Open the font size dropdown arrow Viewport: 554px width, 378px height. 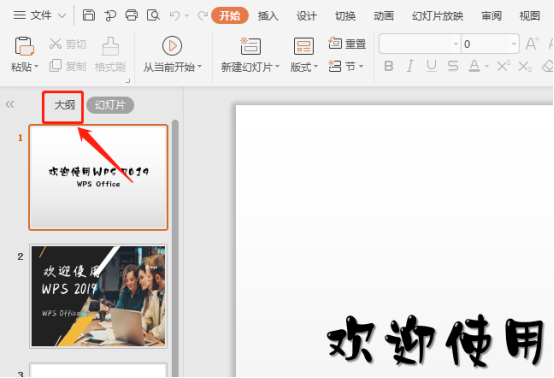tap(514, 44)
